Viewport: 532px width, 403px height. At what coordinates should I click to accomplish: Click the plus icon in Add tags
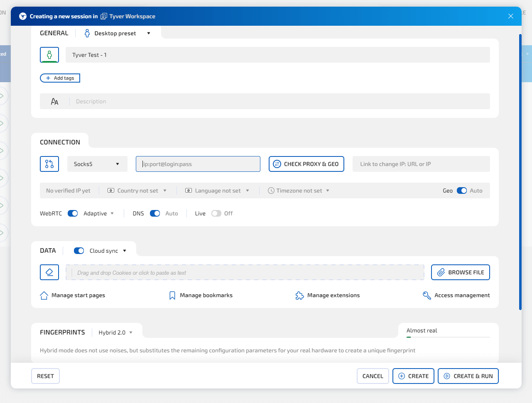[48, 78]
